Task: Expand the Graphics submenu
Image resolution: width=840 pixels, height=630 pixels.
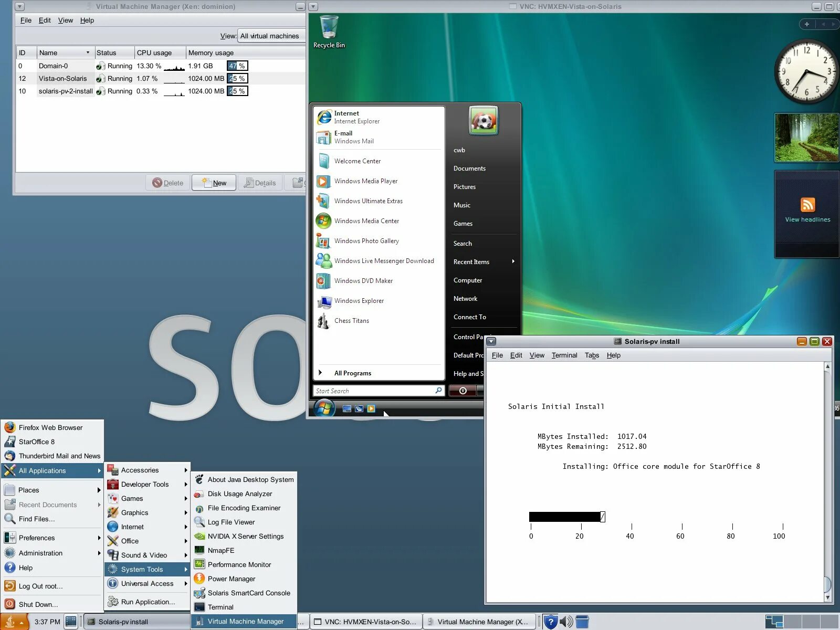Action: pyautogui.click(x=148, y=512)
